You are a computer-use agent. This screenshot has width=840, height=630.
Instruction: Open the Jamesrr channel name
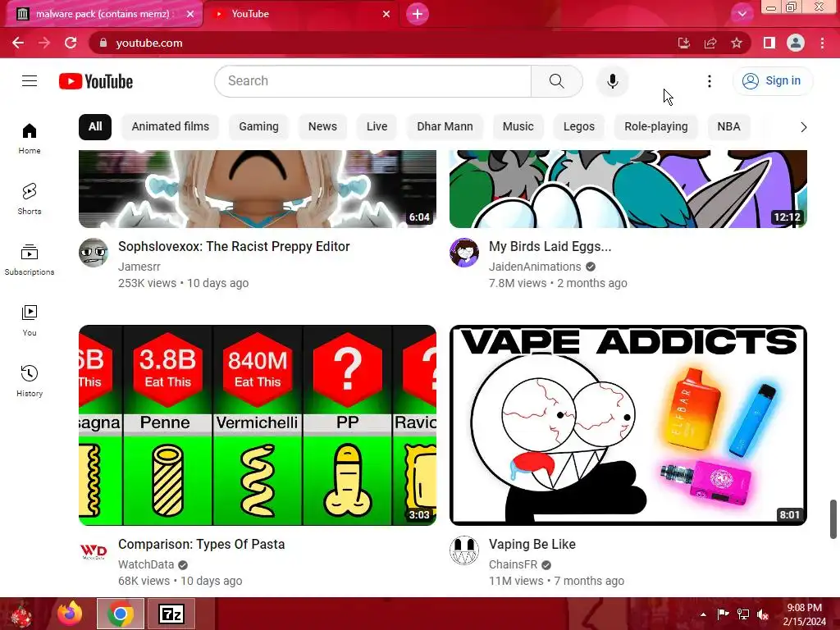point(139,267)
